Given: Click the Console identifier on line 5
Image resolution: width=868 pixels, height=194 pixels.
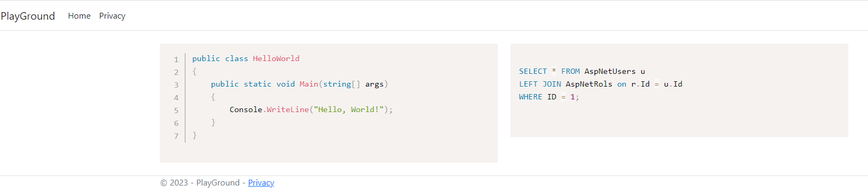Looking at the screenshot, I should click(246, 109).
